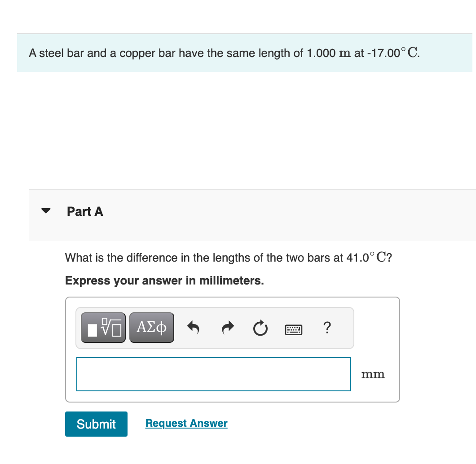Image resolution: width=476 pixels, height=464 pixels.
Task: Open the Request Answer link
Action: point(186,423)
